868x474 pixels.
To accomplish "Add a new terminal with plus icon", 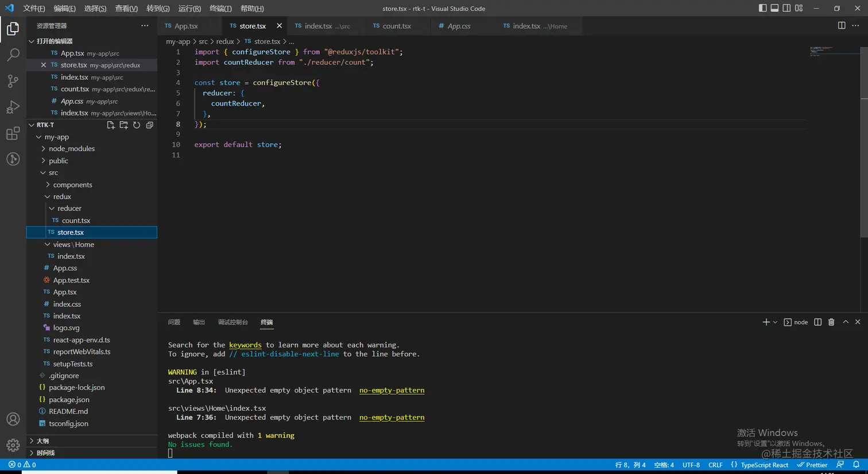I will pyautogui.click(x=766, y=322).
